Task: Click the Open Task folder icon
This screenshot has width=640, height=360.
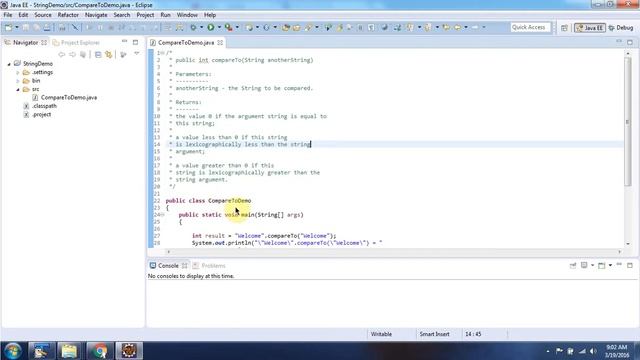Action: (296, 27)
